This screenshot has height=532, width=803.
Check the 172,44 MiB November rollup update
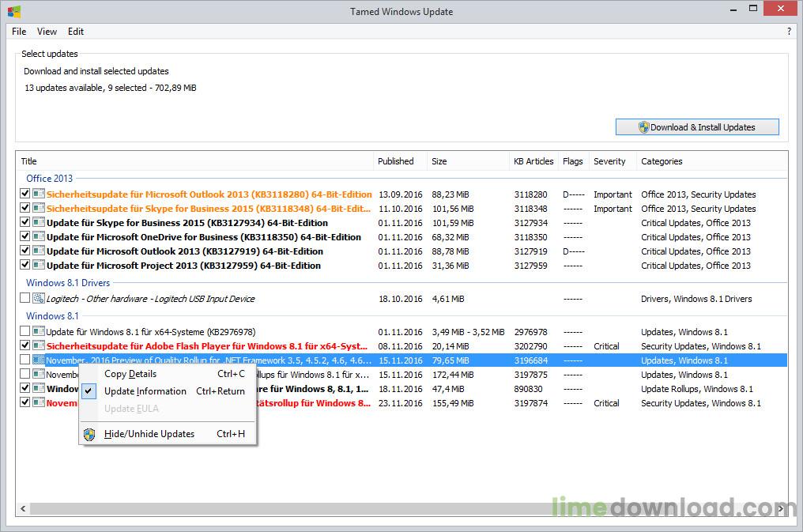(25, 374)
